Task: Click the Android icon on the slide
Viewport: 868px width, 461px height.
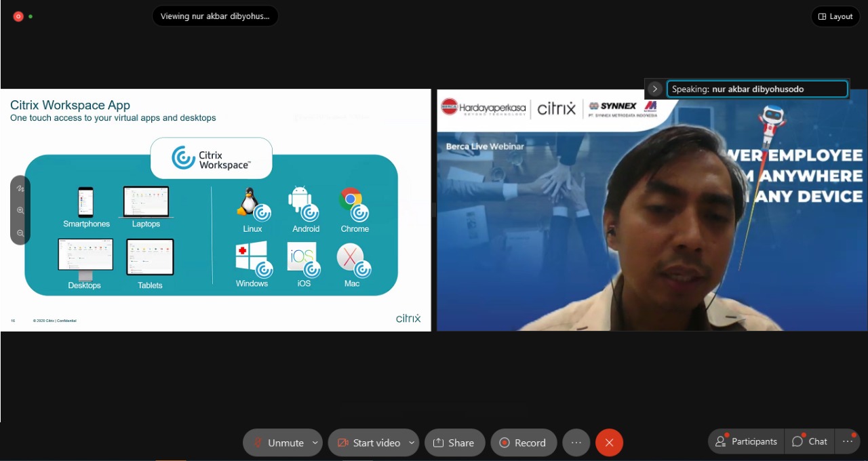Action: coord(303,203)
